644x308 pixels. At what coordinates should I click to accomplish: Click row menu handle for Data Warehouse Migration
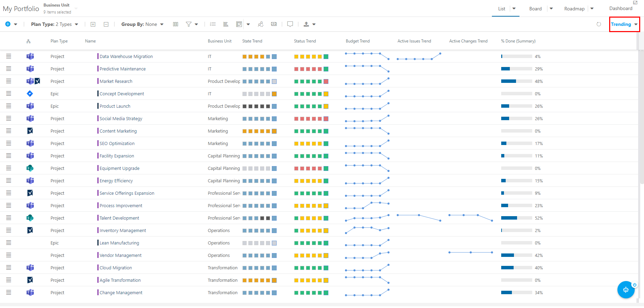click(x=9, y=56)
